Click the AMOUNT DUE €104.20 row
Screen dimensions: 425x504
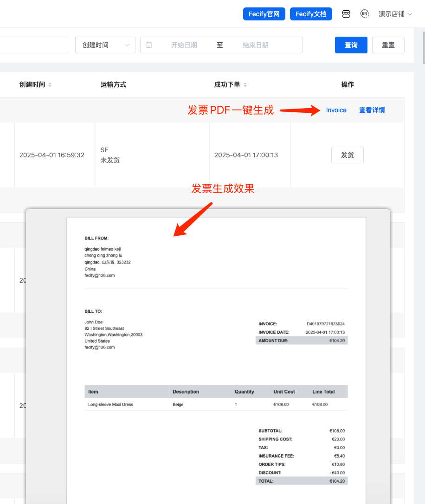302,341
